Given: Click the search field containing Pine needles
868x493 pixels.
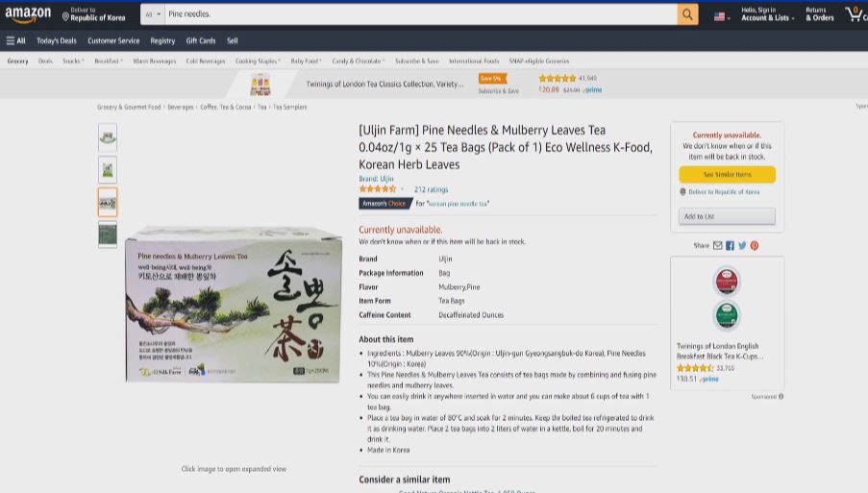Looking at the screenshot, I should [x=421, y=14].
